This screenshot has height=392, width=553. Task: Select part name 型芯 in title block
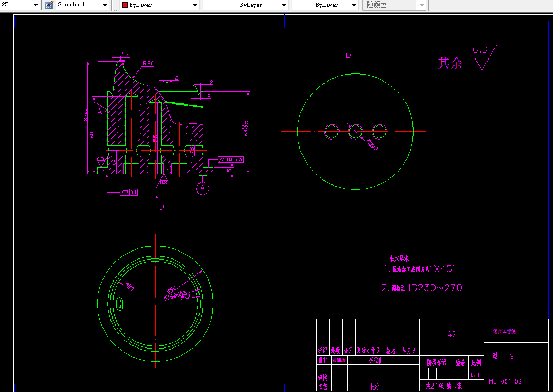pyautogui.click(x=504, y=357)
